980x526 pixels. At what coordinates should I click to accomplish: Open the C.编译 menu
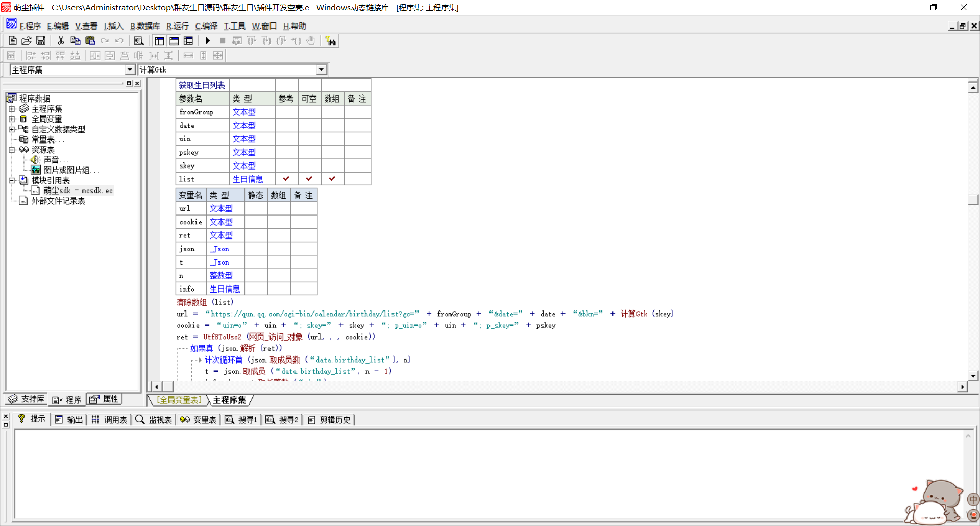tap(206, 26)
